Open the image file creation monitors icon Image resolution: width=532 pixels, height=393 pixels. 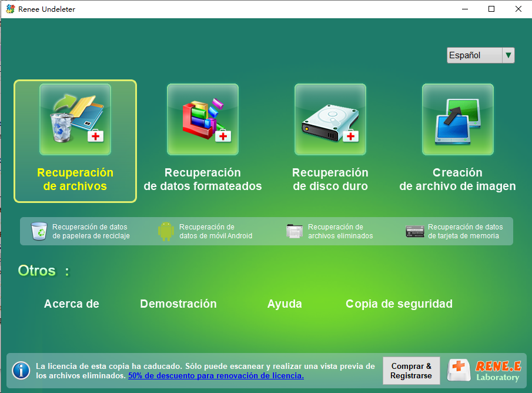click(x=458, y=119)
